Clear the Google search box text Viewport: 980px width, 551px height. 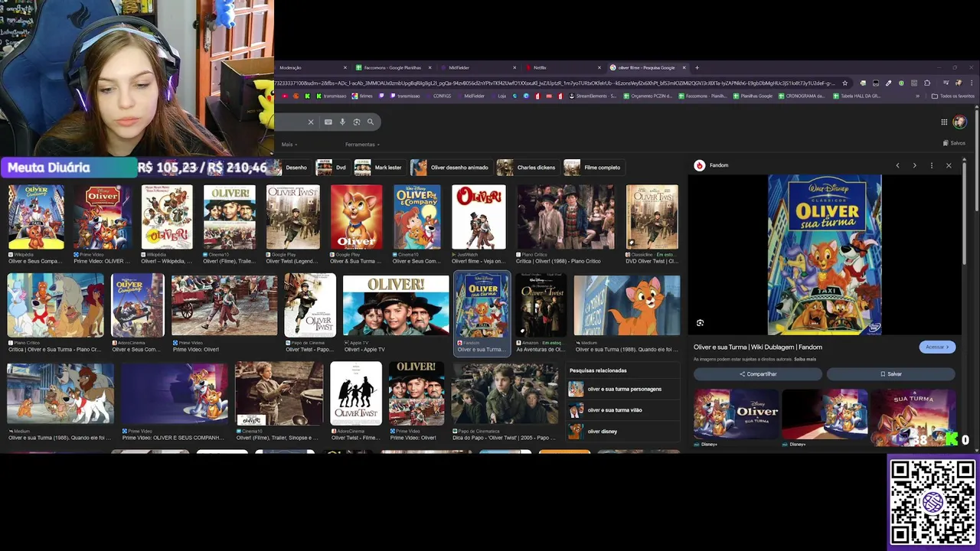pyautogui.click(x=311, y=122)
